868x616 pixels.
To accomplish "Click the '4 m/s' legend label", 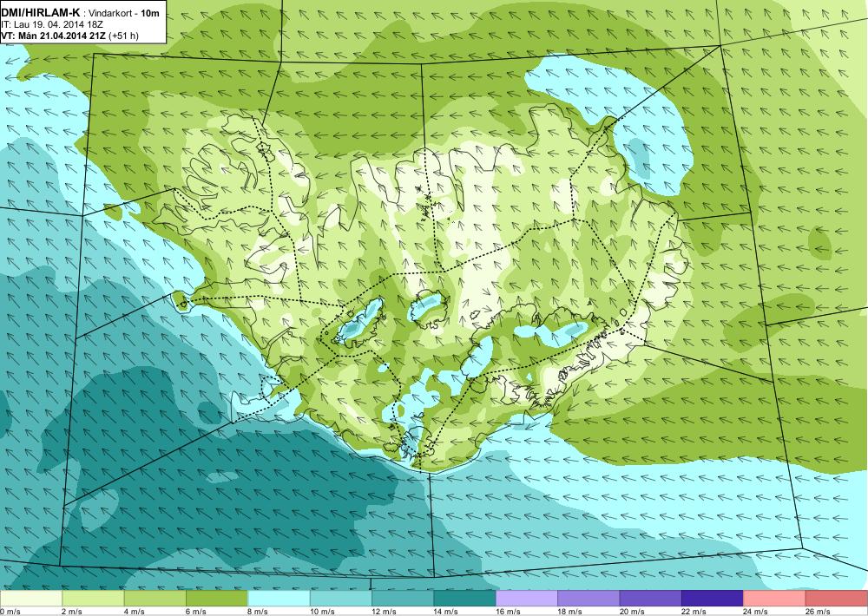I will coord(135,612).
